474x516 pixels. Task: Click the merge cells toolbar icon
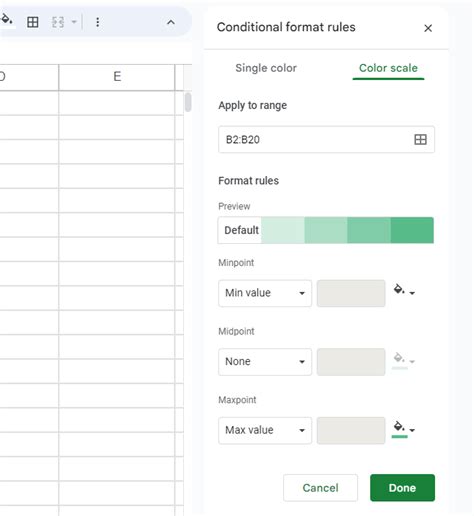tap(58, 22)
